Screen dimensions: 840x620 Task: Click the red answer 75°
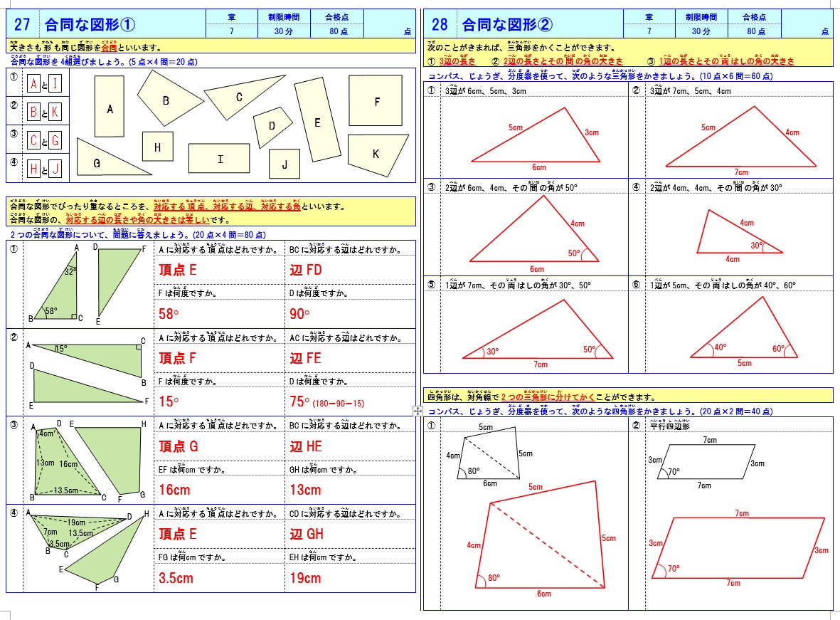click(x=299, y=401)
